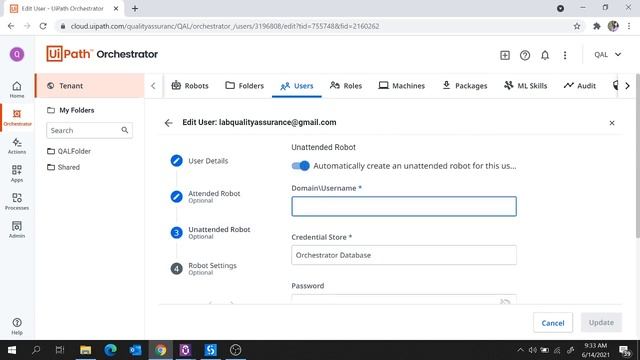This screenshot has height=360, width=640.
Task: Open the Shared folder
Action: (x=63, y=167)
